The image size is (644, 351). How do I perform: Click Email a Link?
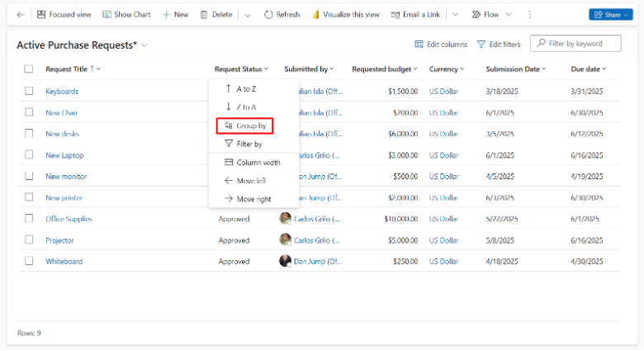pos(415,15)
